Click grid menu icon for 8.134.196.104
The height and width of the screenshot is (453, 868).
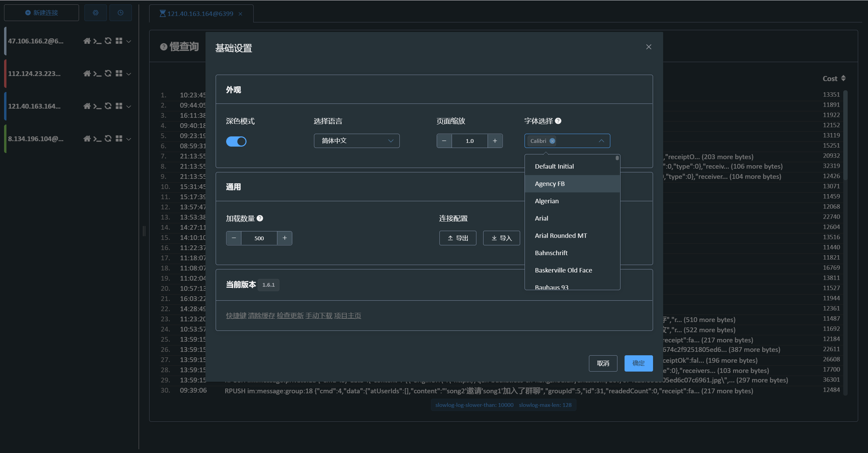119,139
